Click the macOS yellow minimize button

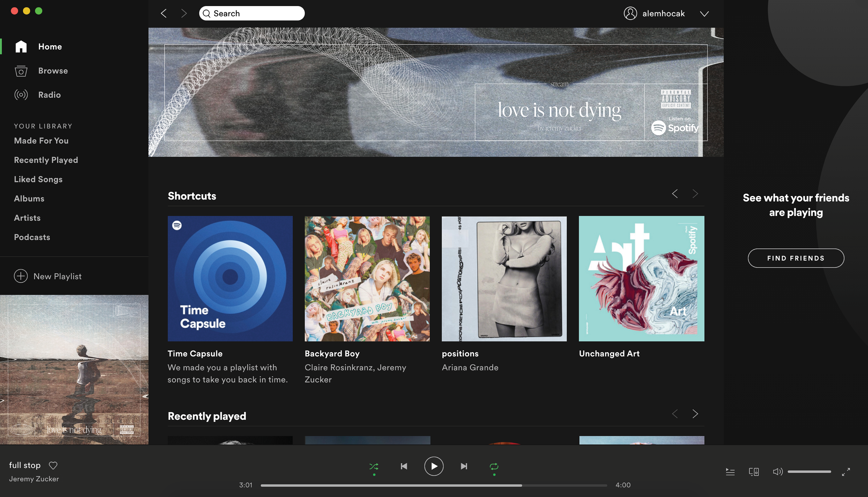point(27,11)
